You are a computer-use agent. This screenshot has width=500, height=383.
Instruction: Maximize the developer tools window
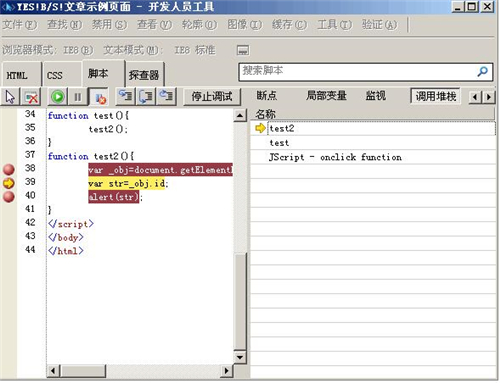click(473, 7)
